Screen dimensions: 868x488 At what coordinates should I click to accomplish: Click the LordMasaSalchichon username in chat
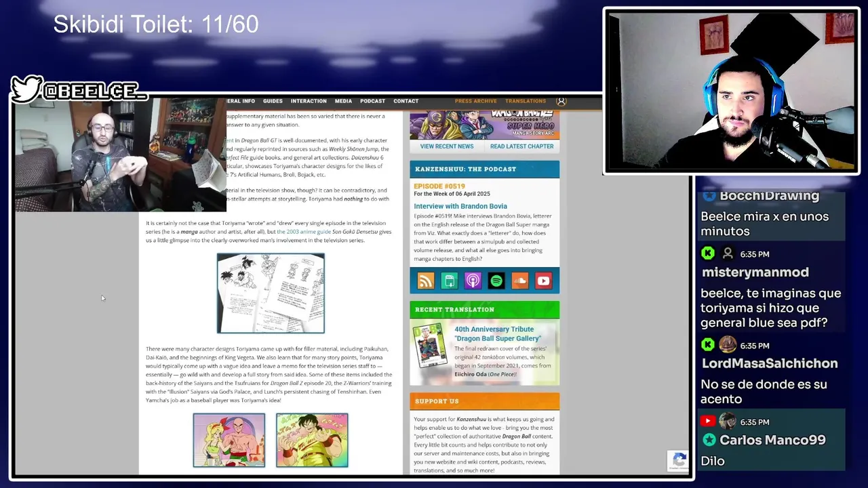[770, 363]
